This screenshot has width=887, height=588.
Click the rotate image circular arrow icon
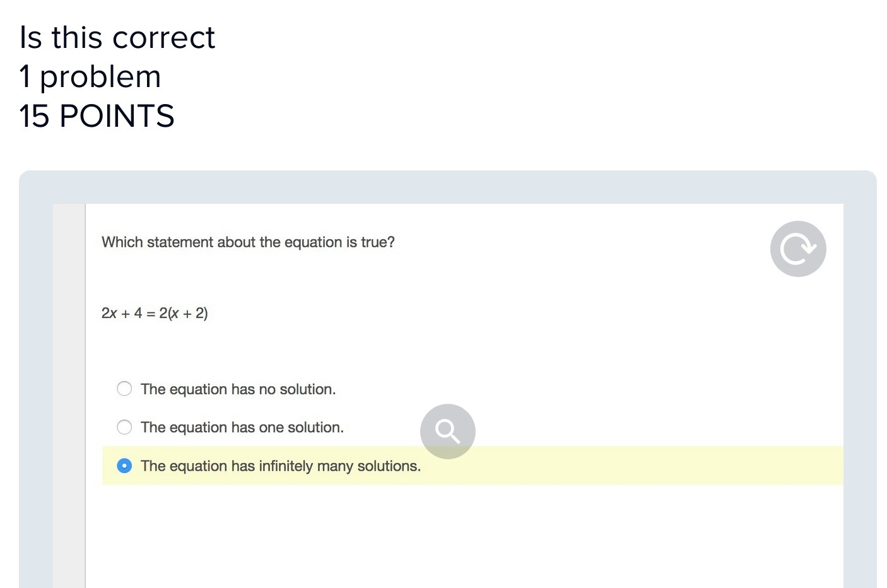coord(798,249)
